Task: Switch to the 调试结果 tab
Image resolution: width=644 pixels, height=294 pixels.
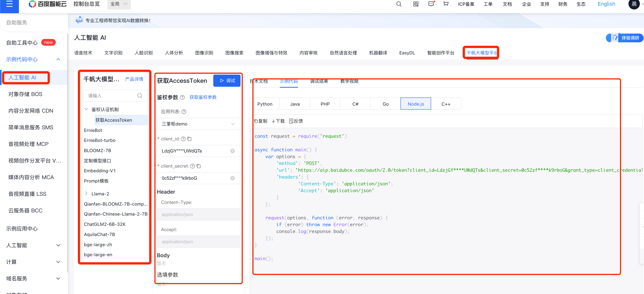Action: [319, 81]
